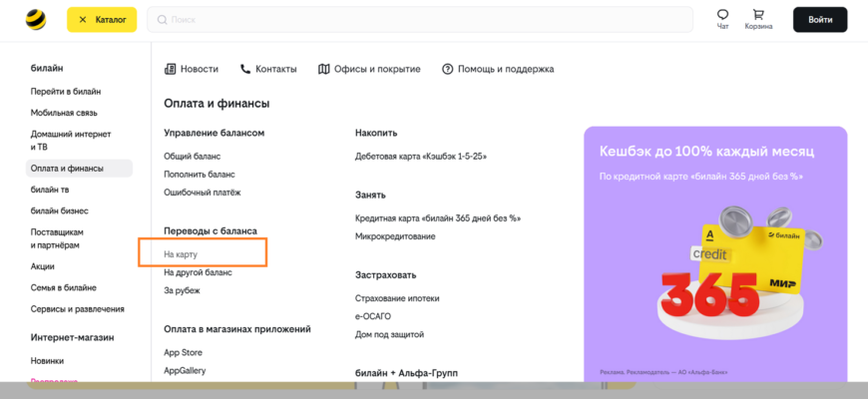Close the Каталог menu via X button
The image size is (868, 399).
pyautogui.click(x=83, y=20)
